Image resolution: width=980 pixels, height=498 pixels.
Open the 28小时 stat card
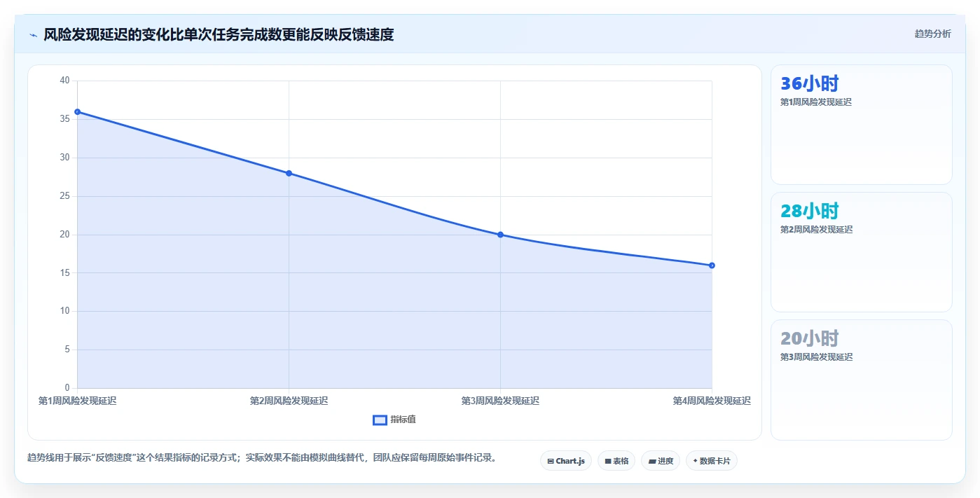click(x=862, y=252)
